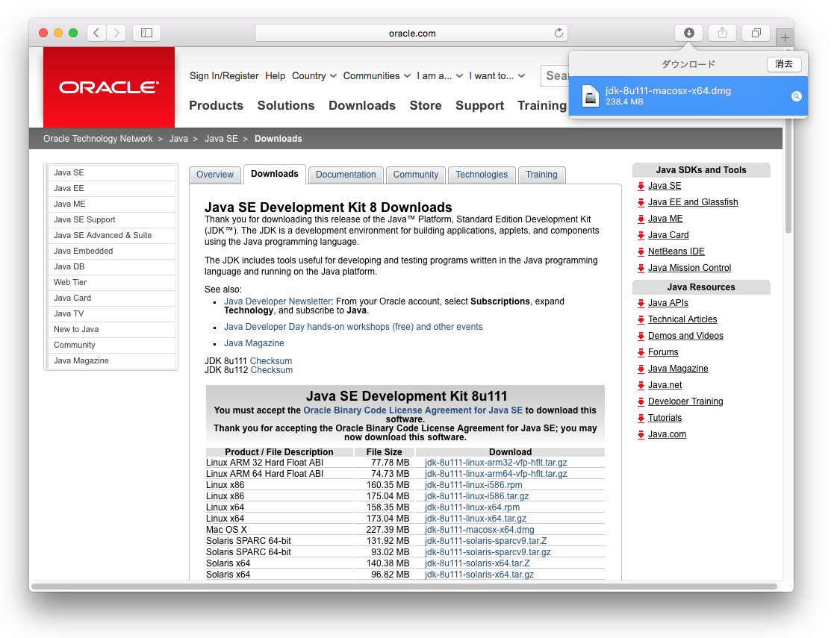
Task: Click the vertical page scrollbar
Action: [788, 177]
